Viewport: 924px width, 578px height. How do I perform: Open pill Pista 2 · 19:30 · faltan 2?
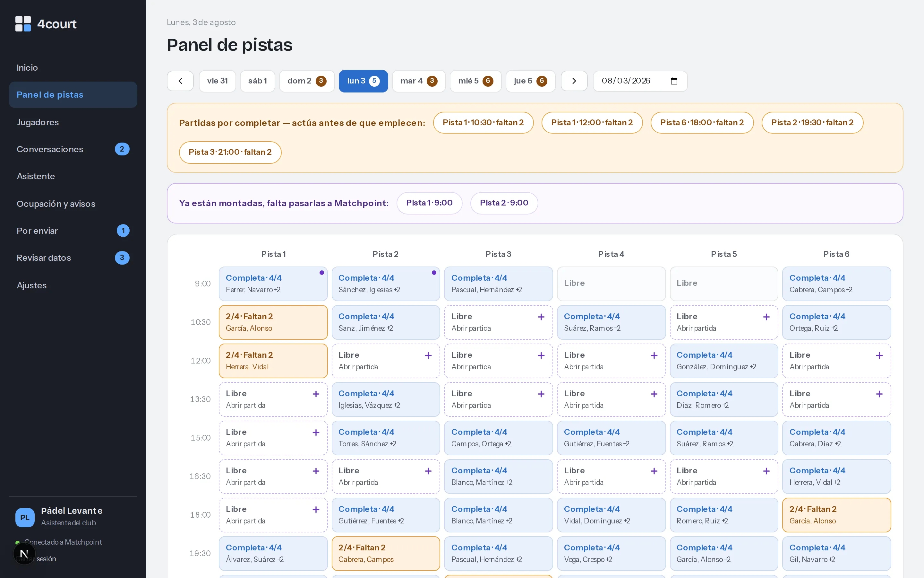pos(812,123)
